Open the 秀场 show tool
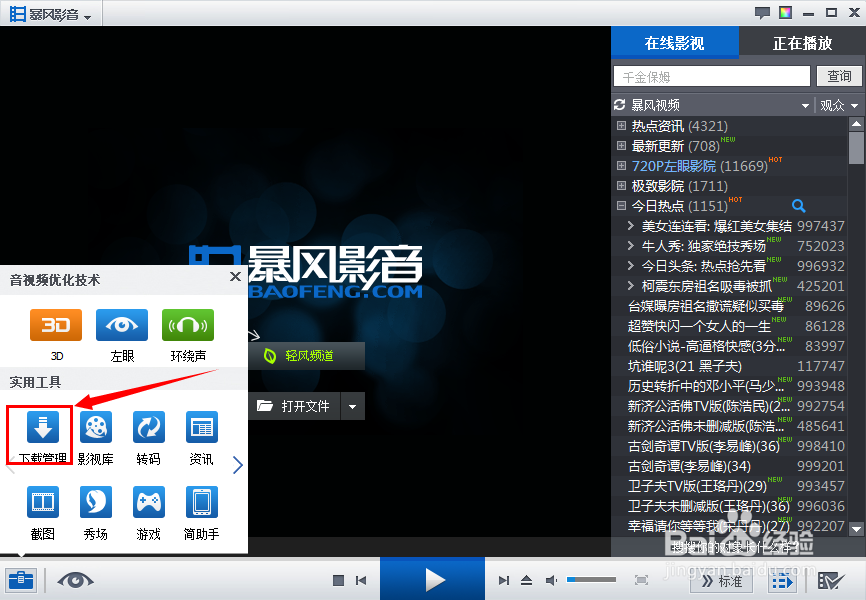 (x=96, y=502)
